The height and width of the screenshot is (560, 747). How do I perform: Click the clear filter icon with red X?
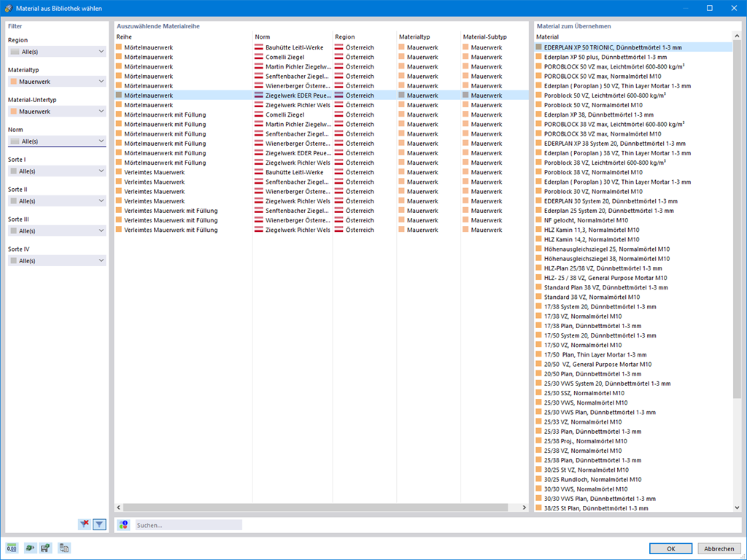point(85,524)
